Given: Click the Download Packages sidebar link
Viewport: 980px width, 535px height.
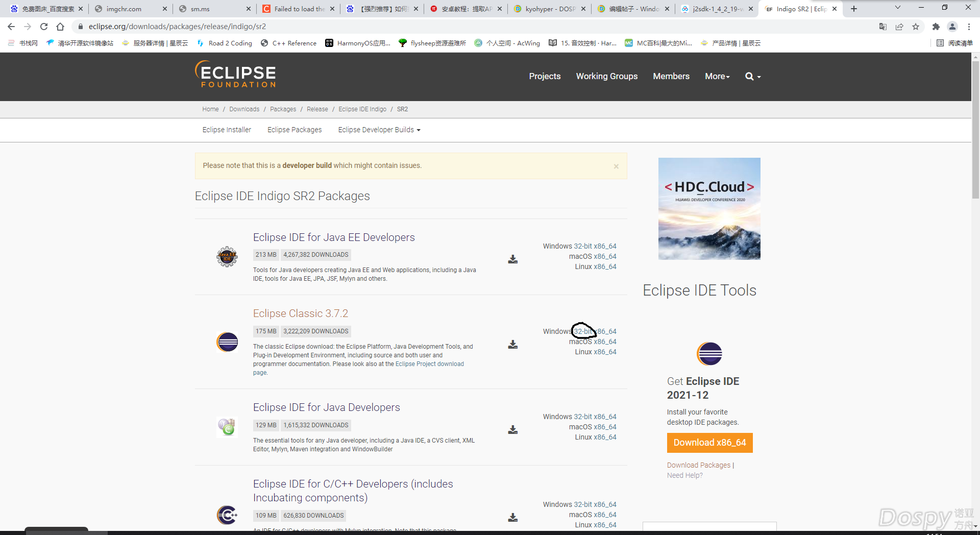Looking at the screenshot, I should tap(699, 465).
